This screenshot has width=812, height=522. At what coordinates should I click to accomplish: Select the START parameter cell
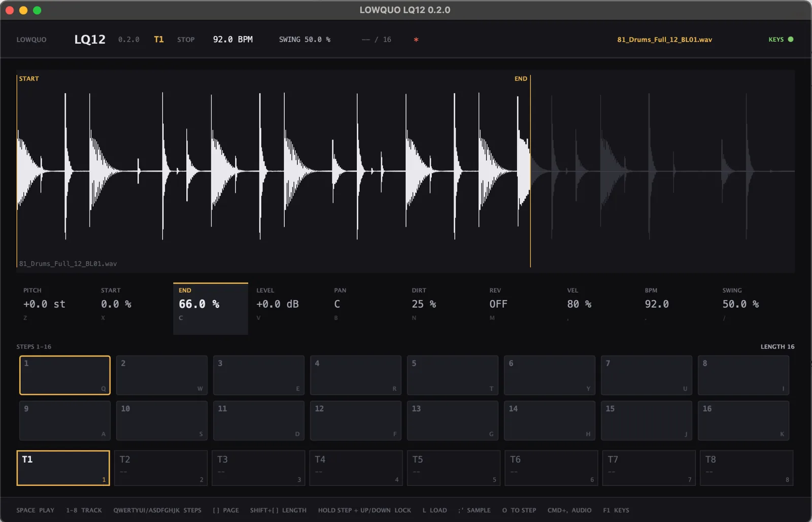132,308
